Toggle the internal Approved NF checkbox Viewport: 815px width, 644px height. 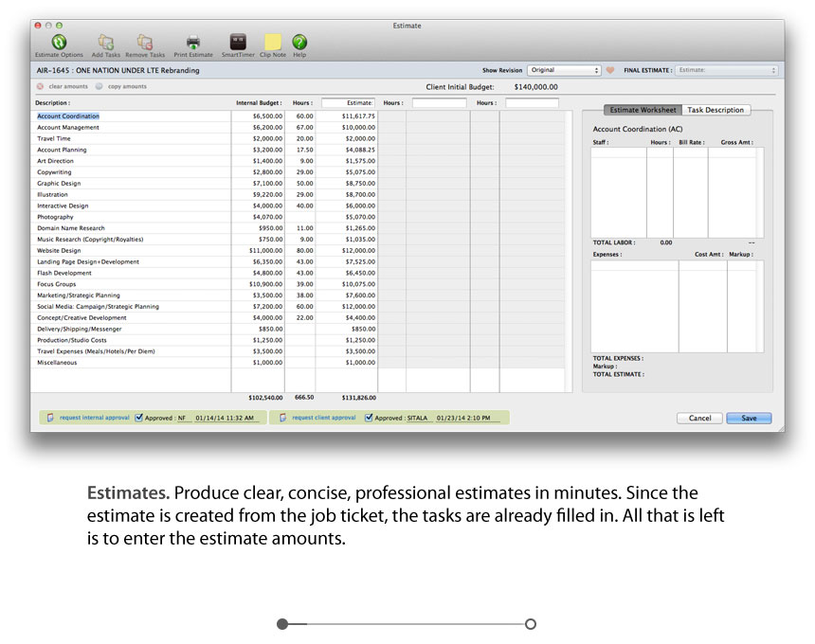(x=139, y=417)
